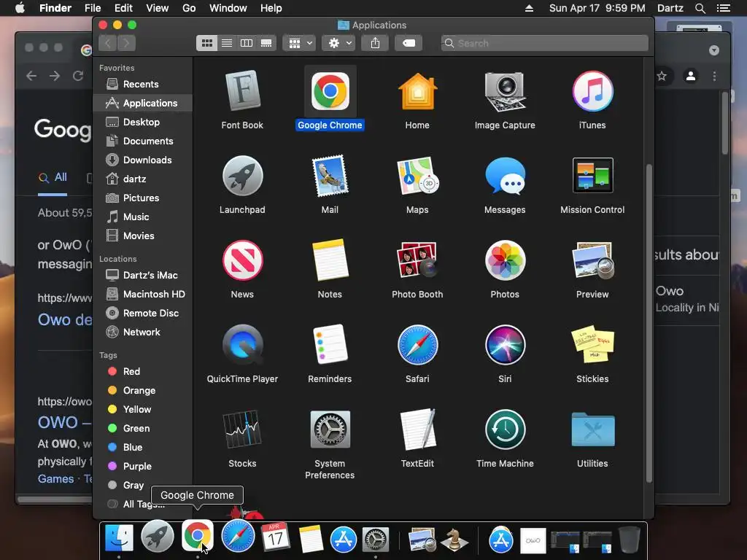
Task: Click the Finder icon in the Dock
Action: 119,537
